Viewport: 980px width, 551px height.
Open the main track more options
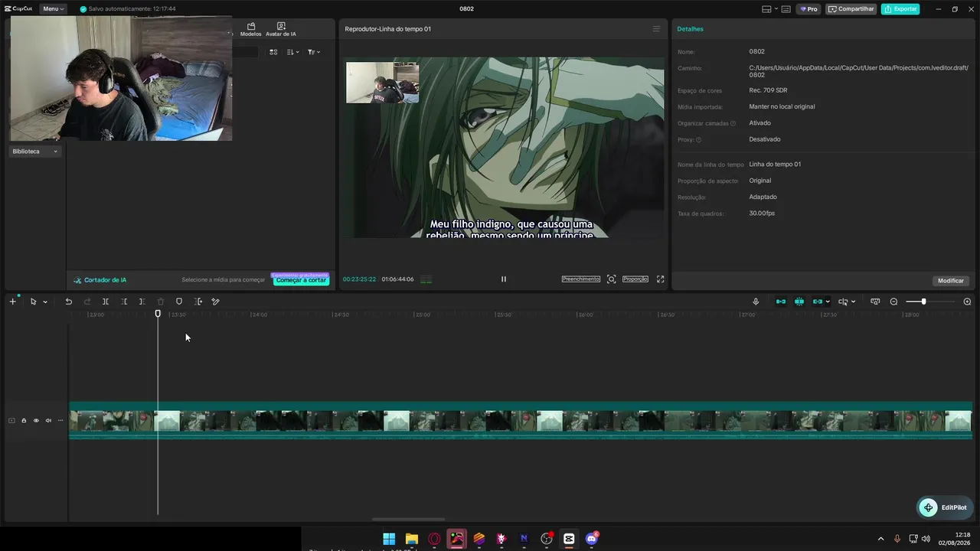(x=60, y=420)
